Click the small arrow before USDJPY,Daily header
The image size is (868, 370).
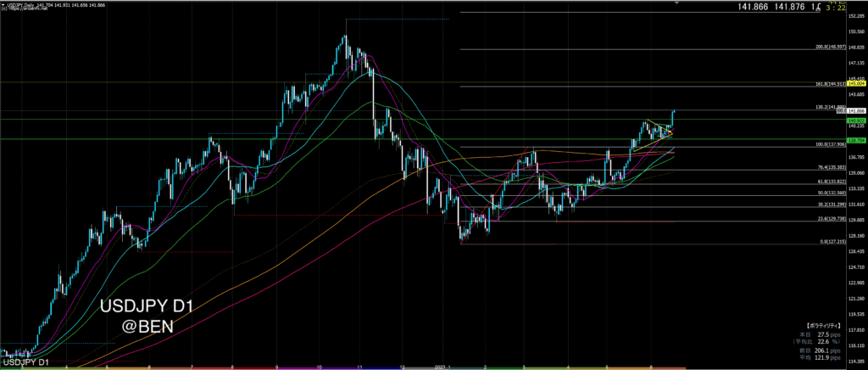pos(3,4)
